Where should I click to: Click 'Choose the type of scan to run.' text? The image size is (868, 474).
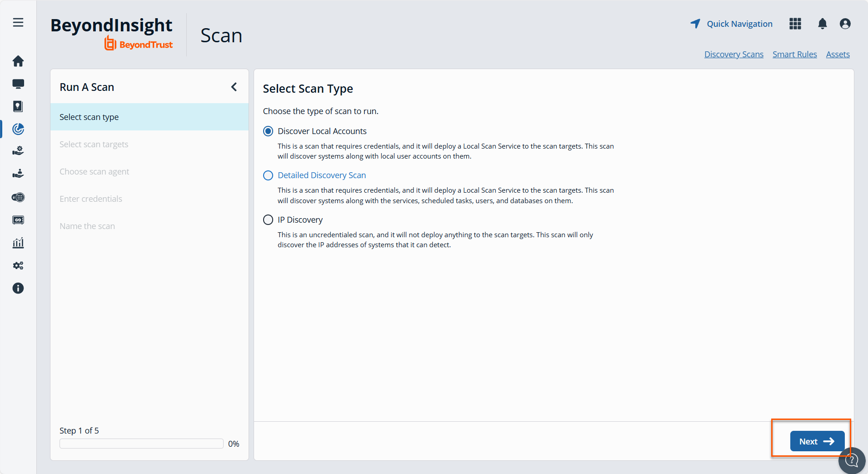(x=321, y=111)
